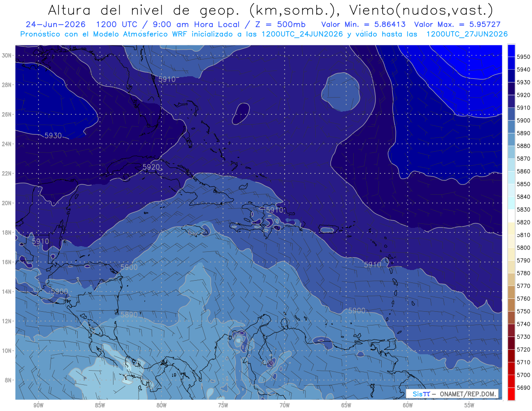Viewport: 532px width, 411px height.
Task: Click the 18N latitude axis label
Action: (7, 232)
